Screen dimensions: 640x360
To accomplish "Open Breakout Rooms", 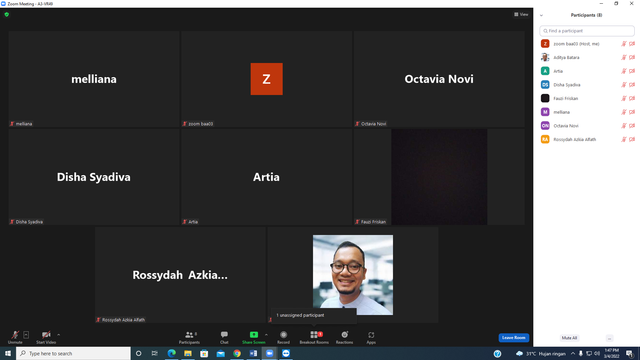I will (314, 337).
